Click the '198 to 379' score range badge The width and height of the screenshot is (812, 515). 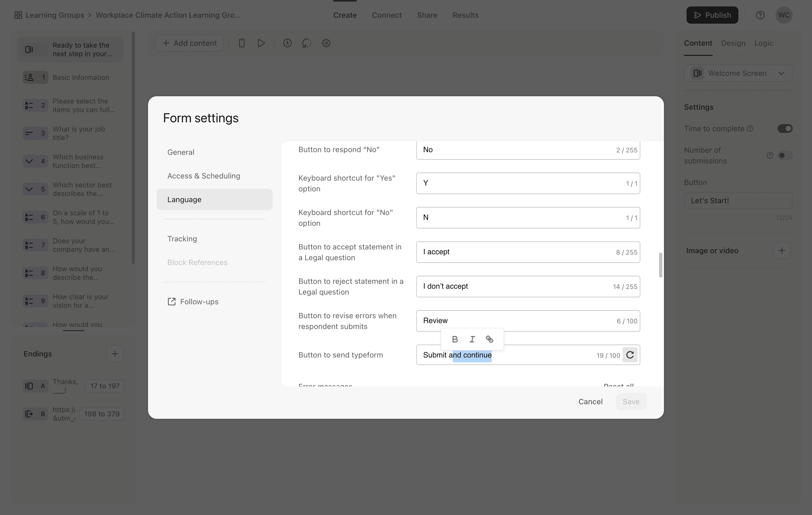click(x=102, y=414)
